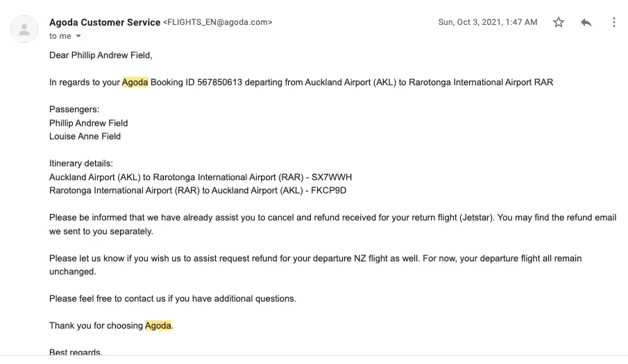This screenshot has width=628, height=364.
Task: Click highlighted Agoda in the thank-you line
Action: click(158, 325)
